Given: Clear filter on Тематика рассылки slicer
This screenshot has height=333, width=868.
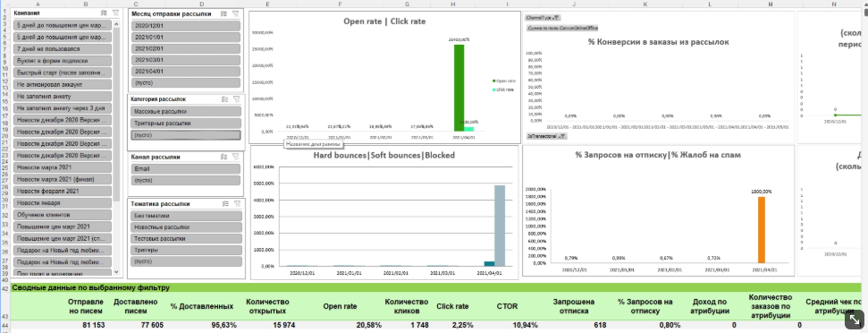Looking at the screenshot, I should click(235, 203).
